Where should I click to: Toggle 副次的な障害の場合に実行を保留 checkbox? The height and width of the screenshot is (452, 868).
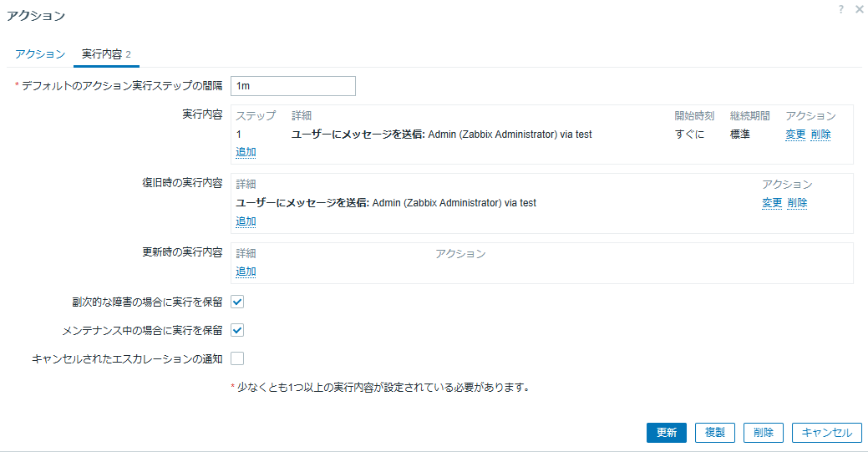[x=237, y=302]
